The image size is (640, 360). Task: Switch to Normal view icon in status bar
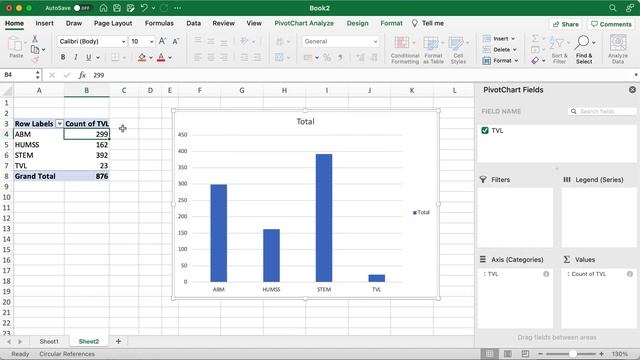489,353
